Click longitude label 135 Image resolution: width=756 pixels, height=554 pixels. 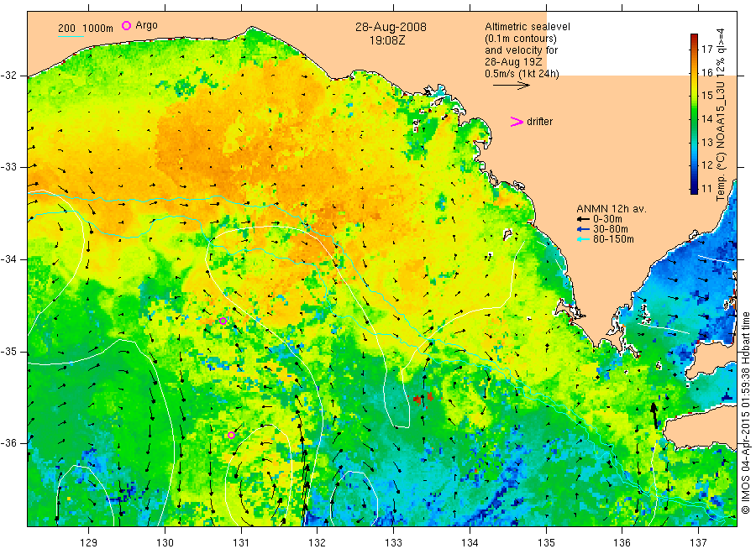(x=546, y=543)
